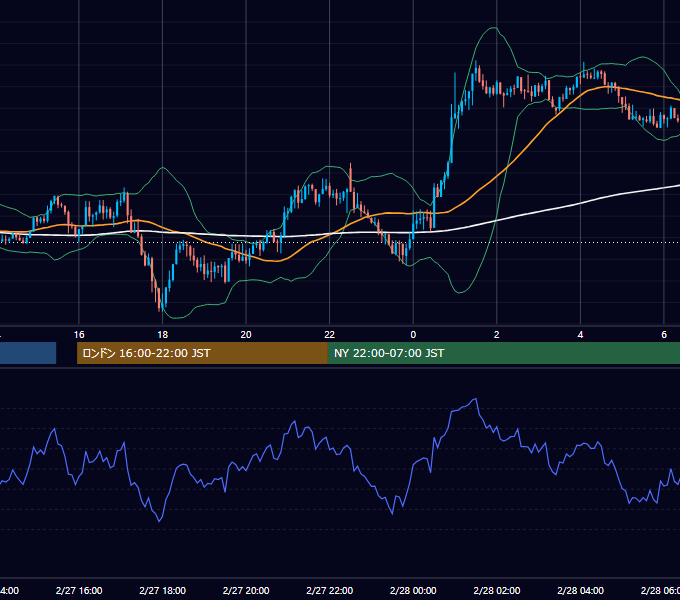Click the blue session bar before London

tap(28, 353)
